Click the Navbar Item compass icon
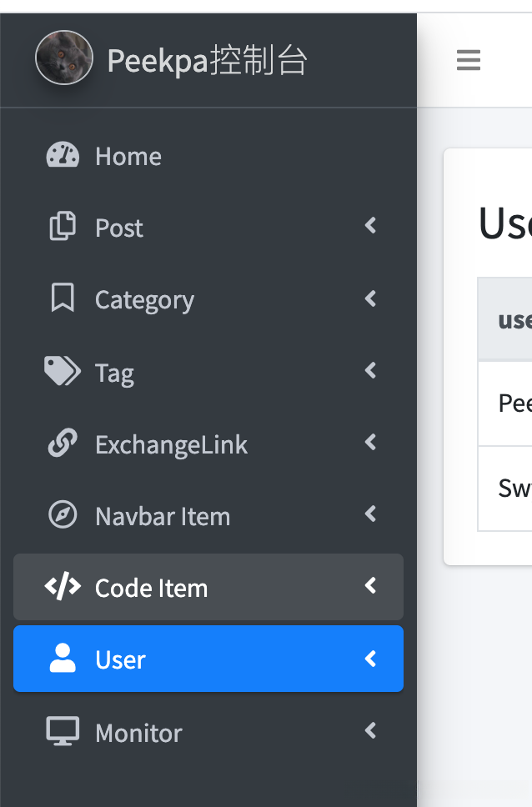The width and height of the screenshot is (532, 807). coord(63,515)
